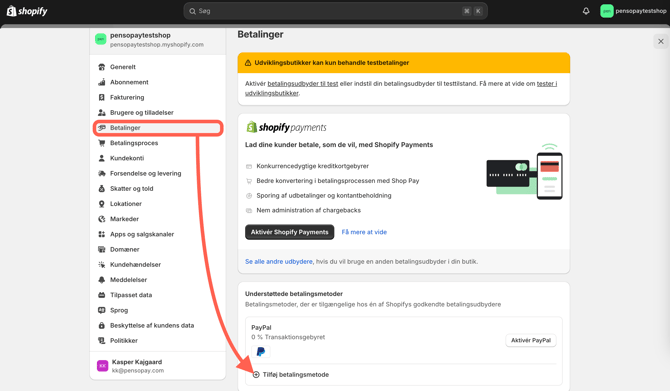Focus the Søg search field
Viewport: 670px width, 391px height.
click(335, 11)
